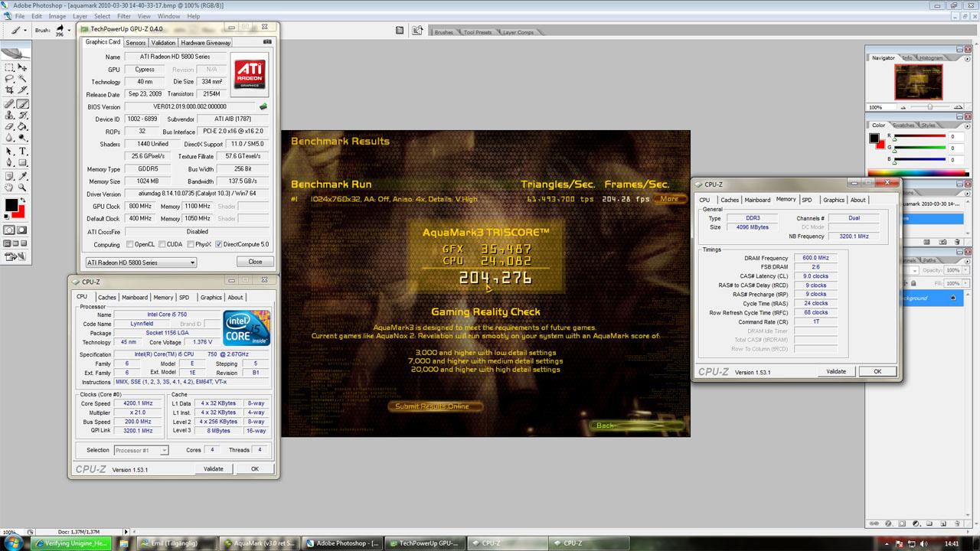Switch to Standard Mode editing

[9, 230]
